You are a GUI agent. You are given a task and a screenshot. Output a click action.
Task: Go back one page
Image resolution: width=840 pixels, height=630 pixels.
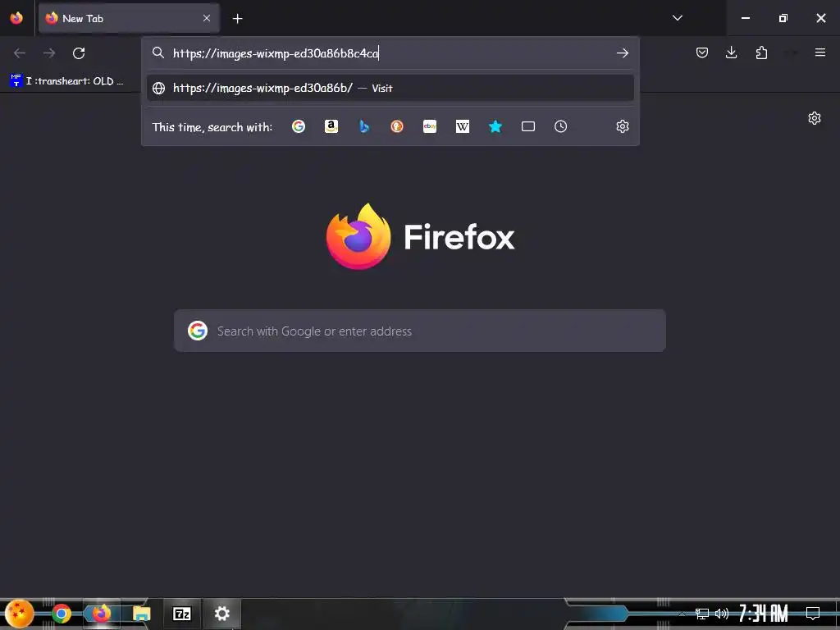coord(20,53)
